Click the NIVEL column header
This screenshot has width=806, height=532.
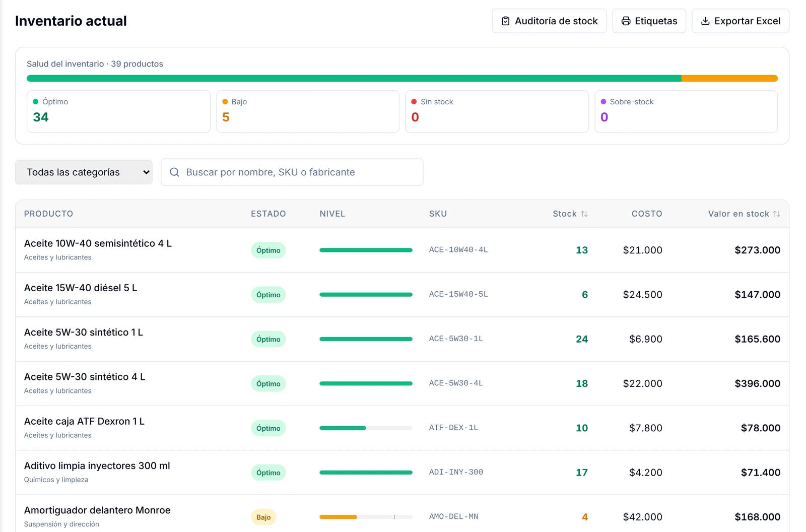[332, 214]
